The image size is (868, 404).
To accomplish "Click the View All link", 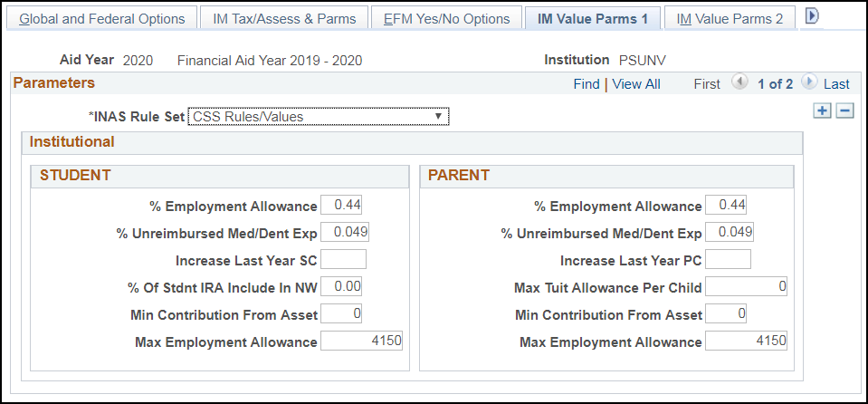I will pyautogui.click(x=636, y=84).
